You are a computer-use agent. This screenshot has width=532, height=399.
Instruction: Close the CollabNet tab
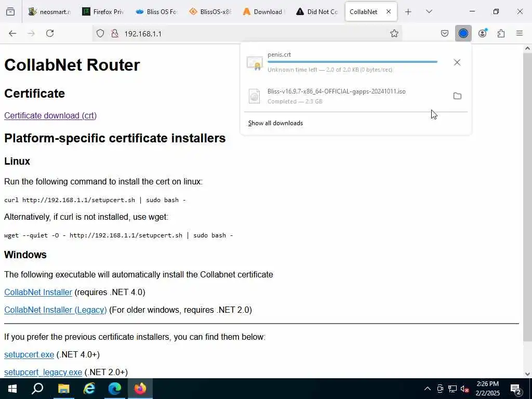point(389,11)
